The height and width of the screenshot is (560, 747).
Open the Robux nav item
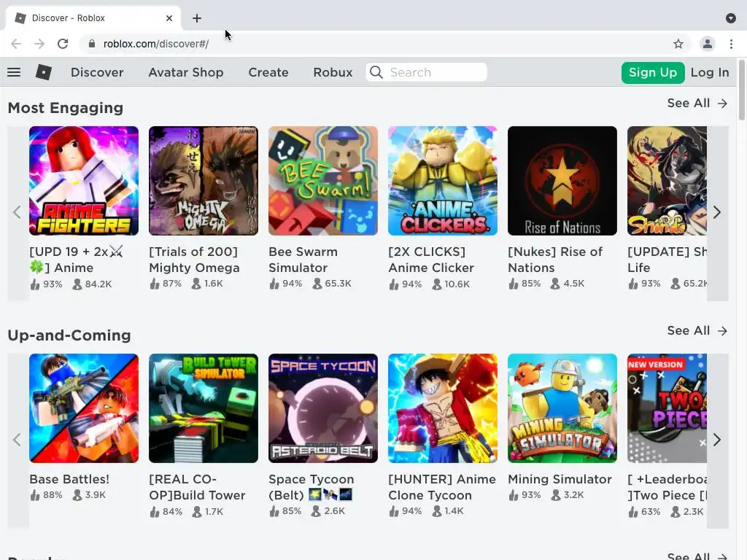[x=333, y=72]
